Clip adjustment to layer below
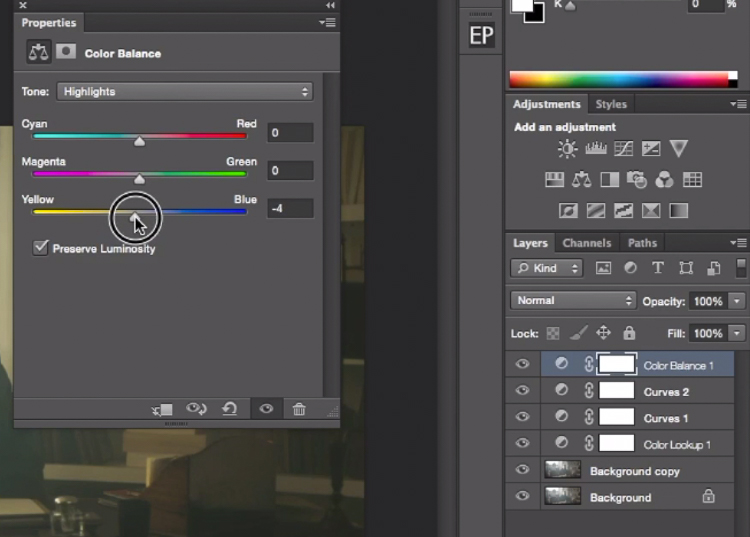 pyautogui.click(x=162, y=409)
